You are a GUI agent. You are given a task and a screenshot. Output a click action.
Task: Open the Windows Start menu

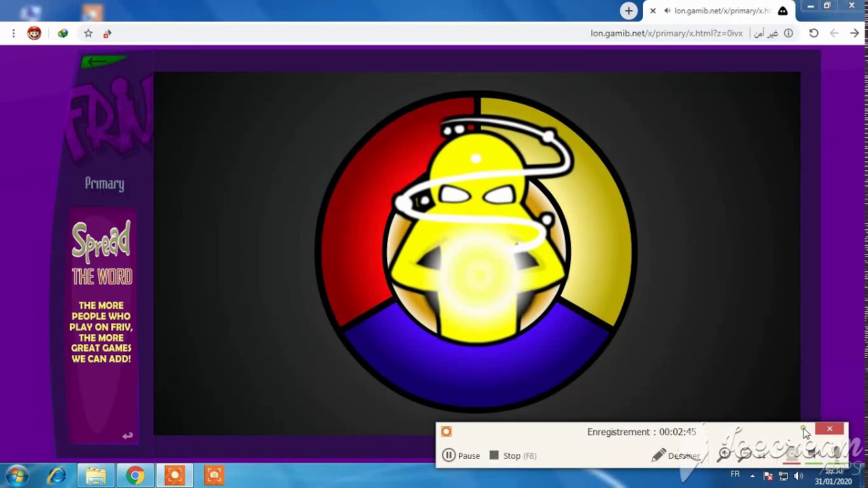[x=16, y=476]
